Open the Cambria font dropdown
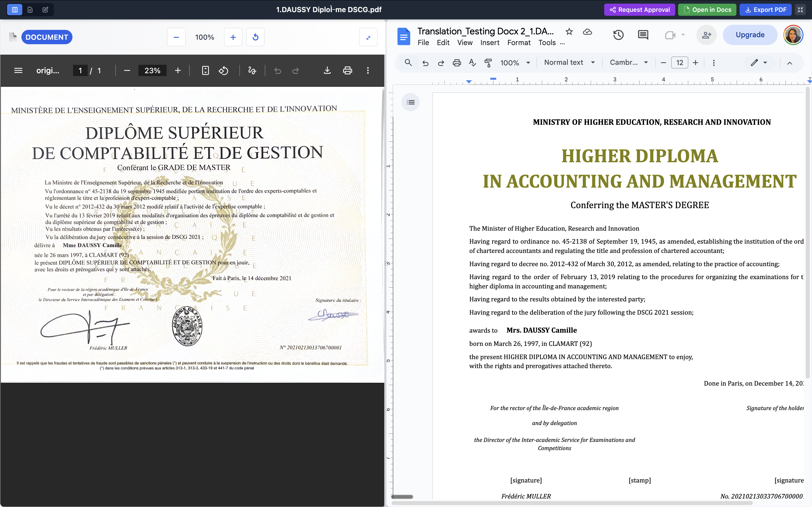The image size is (812, 507). point(629,62)
